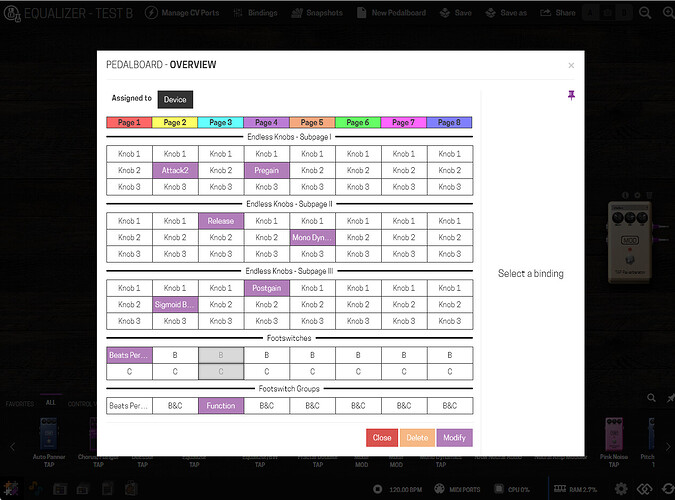
Task: Click the Share pedalboard icon
Action: coord(546,13)
